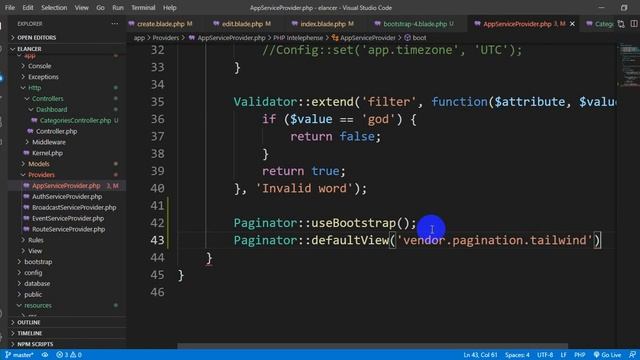This screenshot has width=640, height=360.
Task: Expand the database folder
Action: (37, 284)
